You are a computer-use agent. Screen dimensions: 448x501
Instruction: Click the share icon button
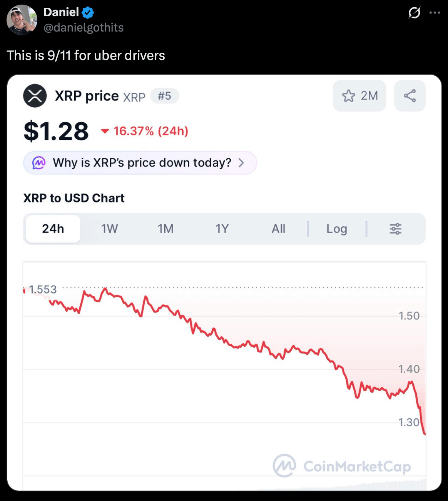pos(410,96)
